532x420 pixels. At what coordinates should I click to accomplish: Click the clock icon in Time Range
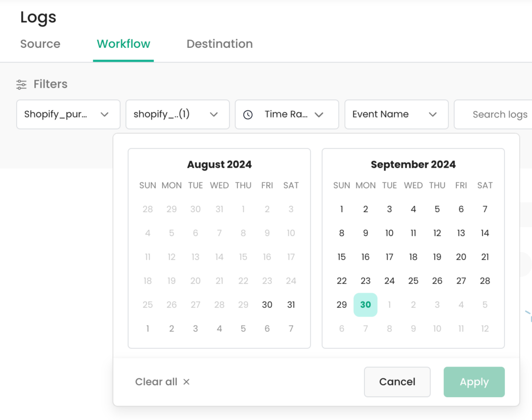[248, 115]
